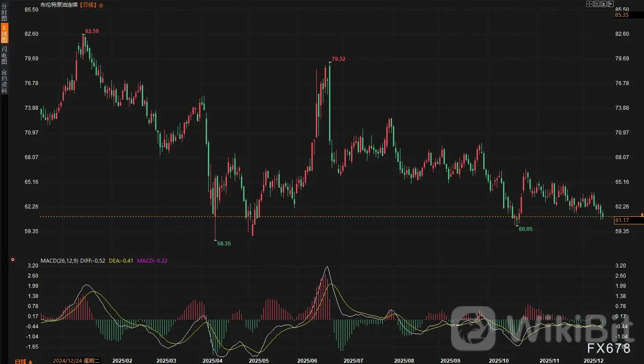Click the export arrow icon at top right
Viewport: 644px width, 364px height.
click(x=611, y=4)
